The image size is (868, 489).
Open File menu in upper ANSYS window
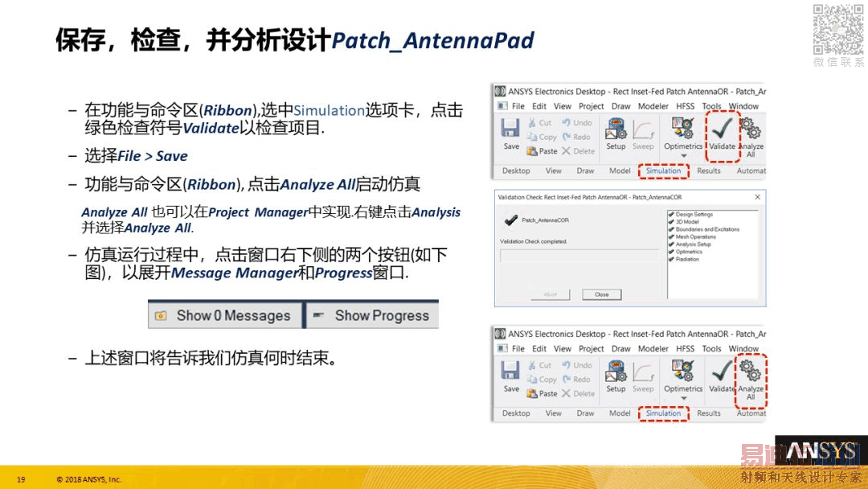coord(518,106)
